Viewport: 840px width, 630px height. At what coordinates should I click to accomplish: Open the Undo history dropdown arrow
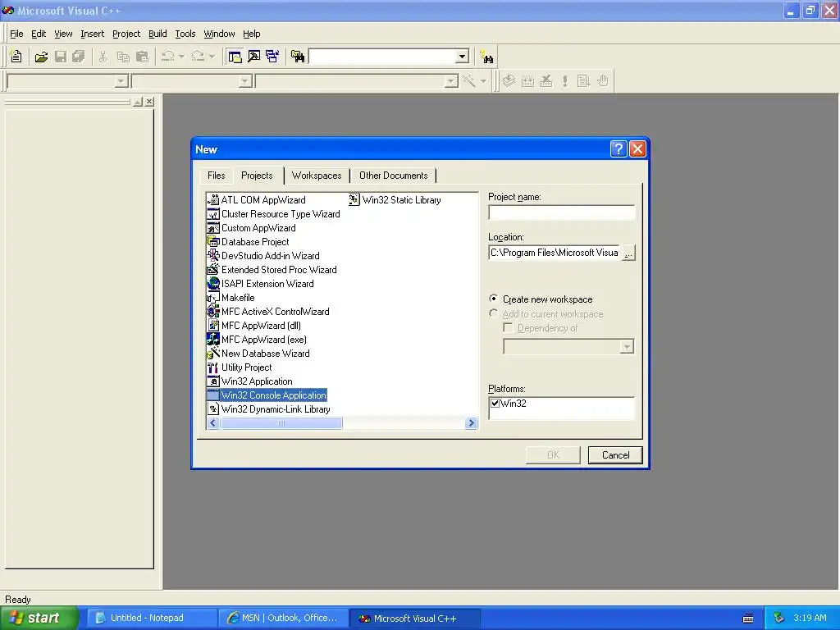tap(181, 57)
